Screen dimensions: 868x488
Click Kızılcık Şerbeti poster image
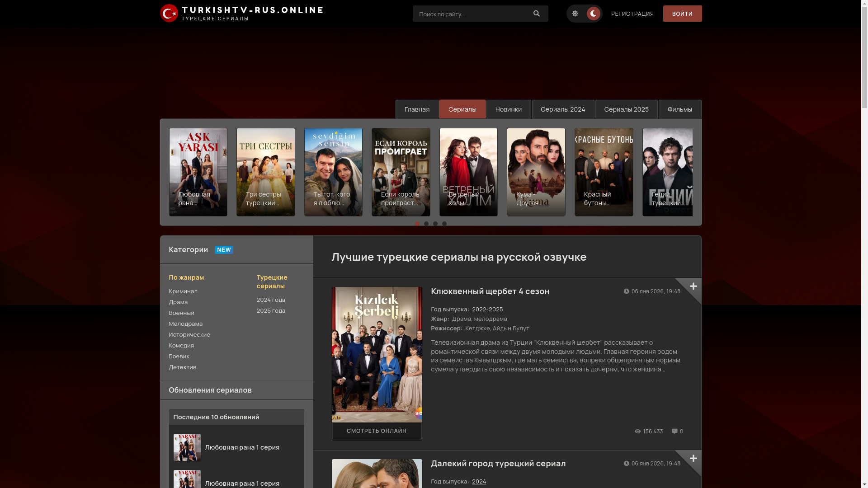pos(377,355)
